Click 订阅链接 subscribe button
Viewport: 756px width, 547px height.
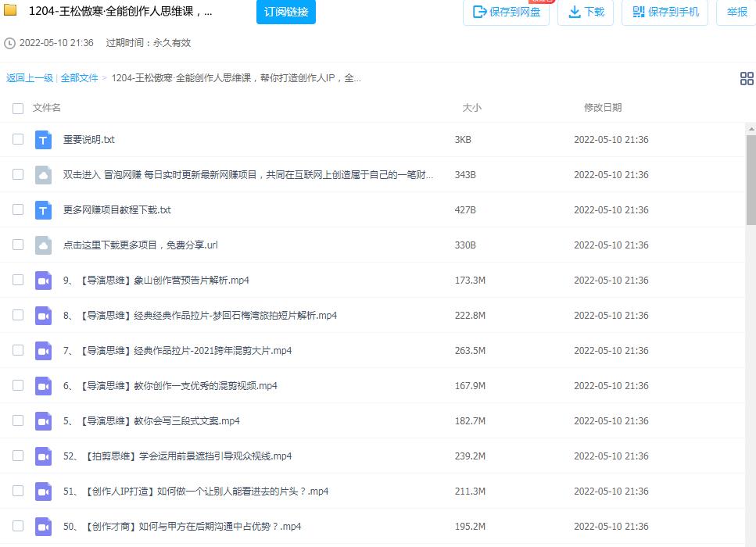coord(286,12)
